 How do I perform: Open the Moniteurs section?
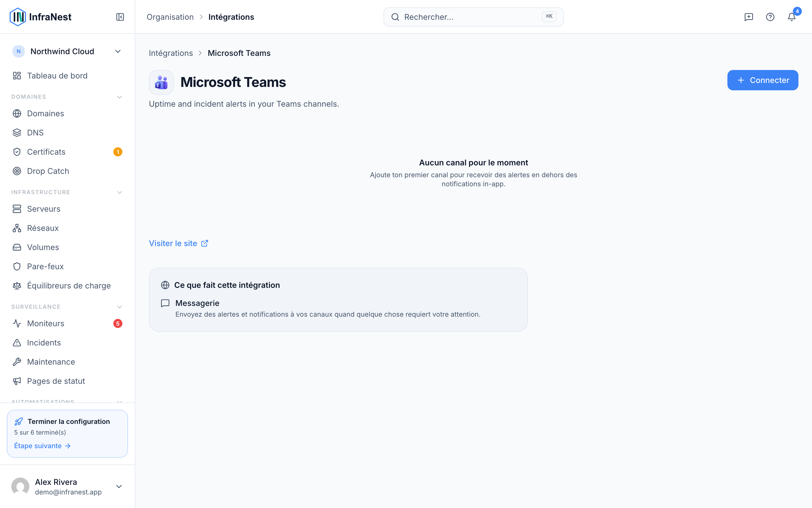coord(67,323)
